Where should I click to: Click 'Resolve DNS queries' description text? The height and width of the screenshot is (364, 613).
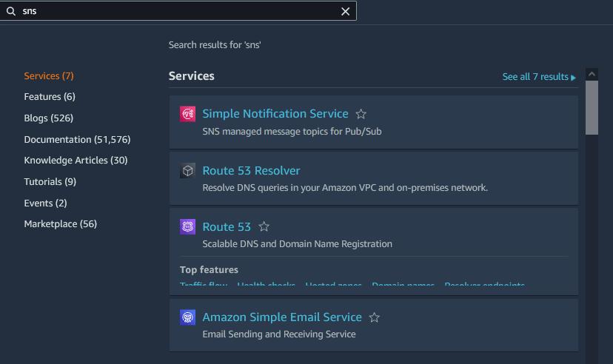[345, 187]
